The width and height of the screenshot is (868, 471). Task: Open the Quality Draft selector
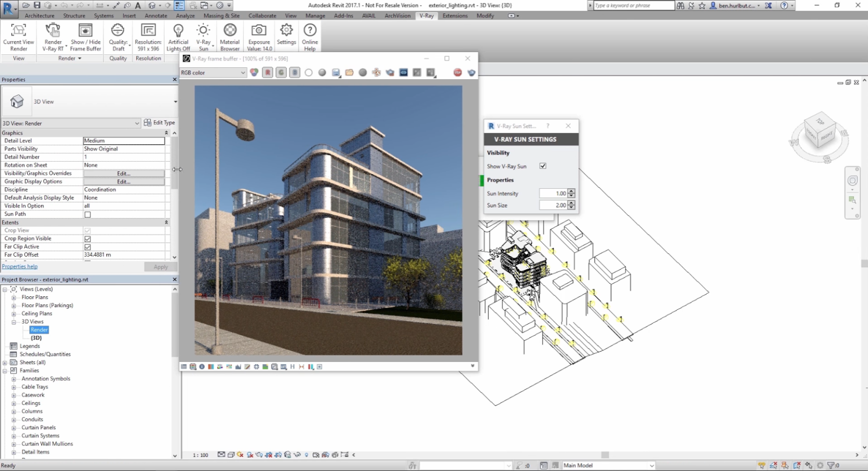118,37
